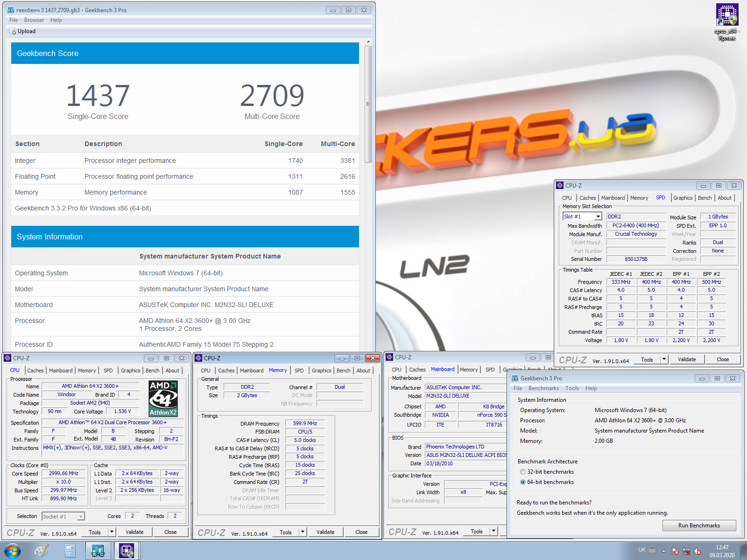Click the BIOS date 03/18/2010
Viewport: 747px width, 560px height.
click(465, 464)
